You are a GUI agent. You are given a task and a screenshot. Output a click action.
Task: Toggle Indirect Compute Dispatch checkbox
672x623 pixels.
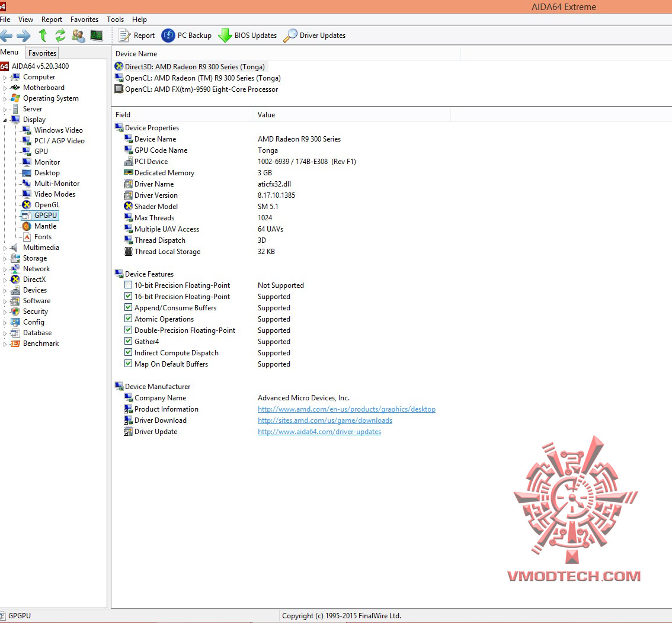[x=128, y=352]
